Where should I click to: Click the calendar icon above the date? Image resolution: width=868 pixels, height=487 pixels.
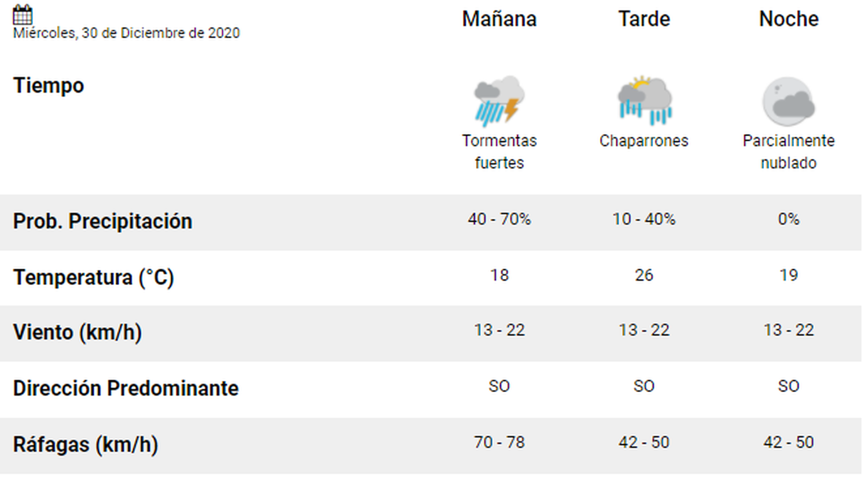click(23, 14)
